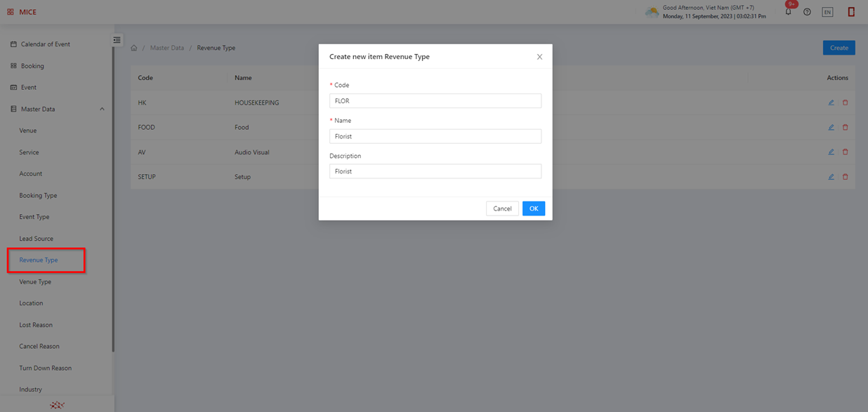Click the Description input field

[x=435, y=171]
